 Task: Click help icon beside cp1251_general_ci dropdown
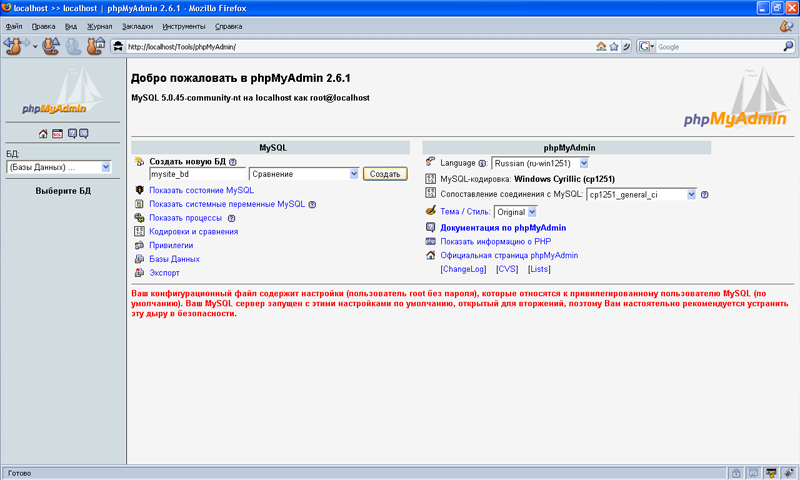705,194
